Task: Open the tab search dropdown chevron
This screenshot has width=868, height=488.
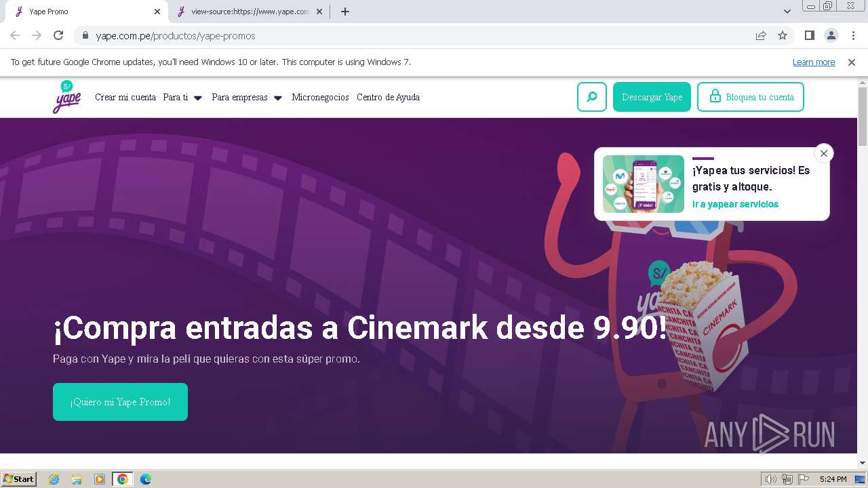Action: point(787,12)
